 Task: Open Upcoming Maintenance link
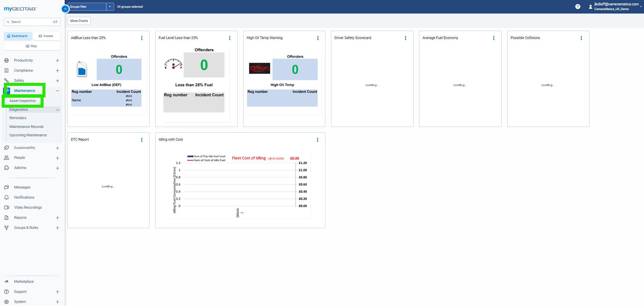click(28, 135)
